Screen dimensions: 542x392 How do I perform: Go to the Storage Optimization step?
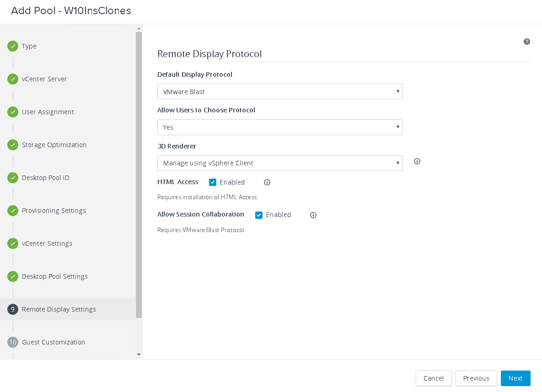pos(54,145)
